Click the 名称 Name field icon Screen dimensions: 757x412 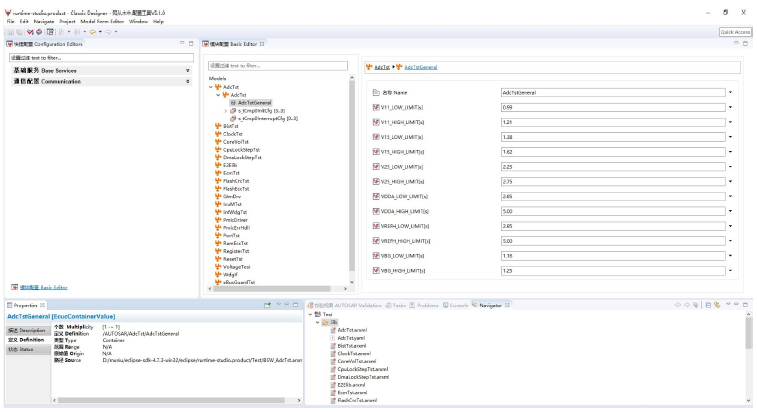[376, 92]
